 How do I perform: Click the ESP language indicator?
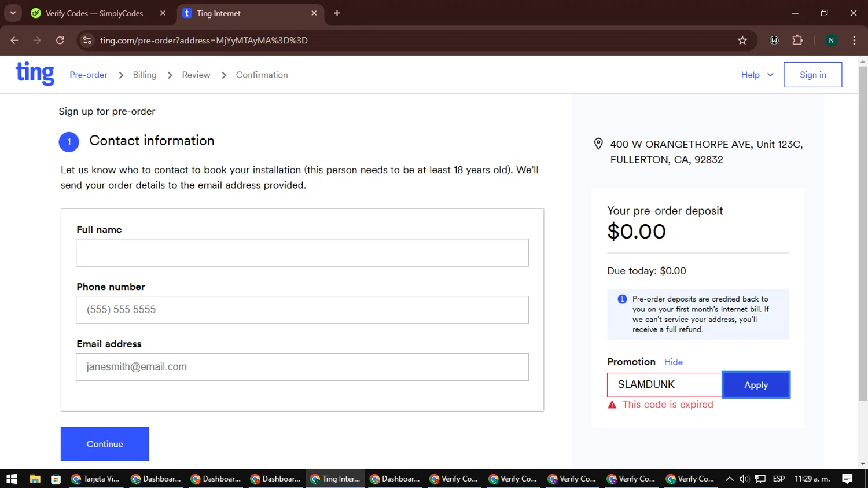[779, 479]
